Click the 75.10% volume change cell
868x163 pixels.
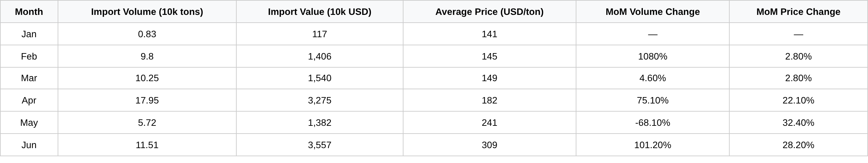[x=653, y=100]
